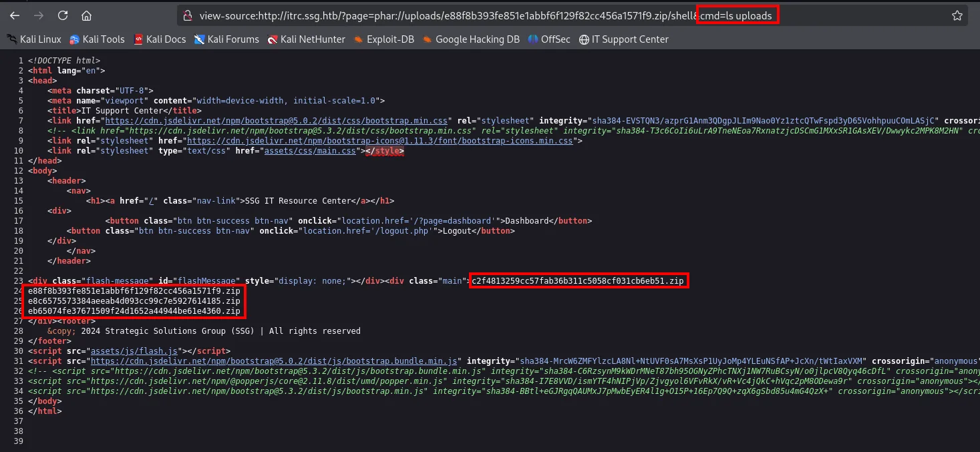980x452 pixels.
Task: Open the Kali Tools bookmark
Action: 97,39
